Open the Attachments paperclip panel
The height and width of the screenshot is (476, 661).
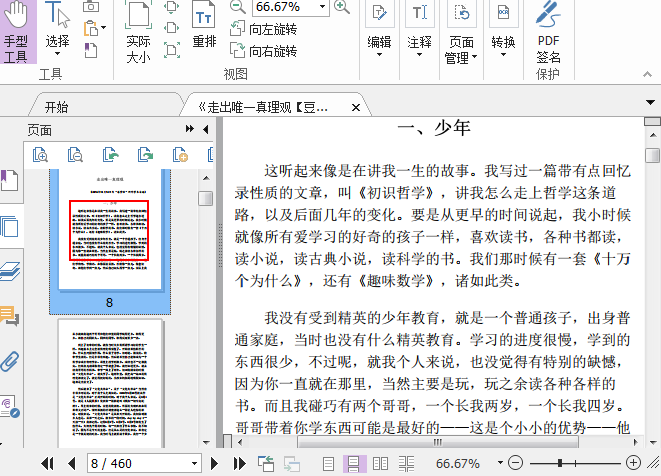tap(9, 361)
